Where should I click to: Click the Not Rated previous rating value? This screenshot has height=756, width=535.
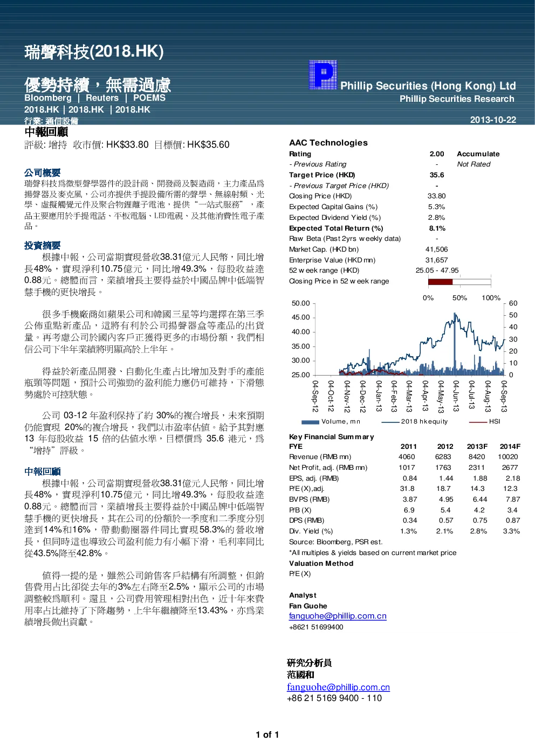click(x=474, y=164)
